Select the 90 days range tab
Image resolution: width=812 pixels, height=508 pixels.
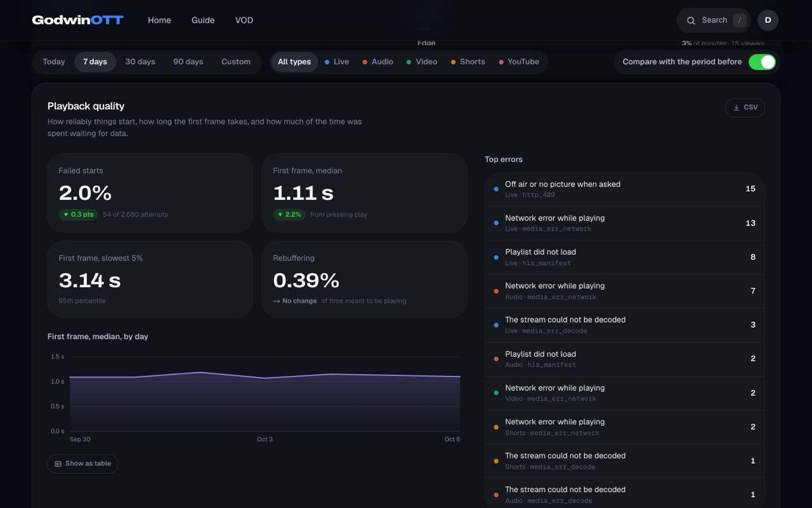(188, 62)
